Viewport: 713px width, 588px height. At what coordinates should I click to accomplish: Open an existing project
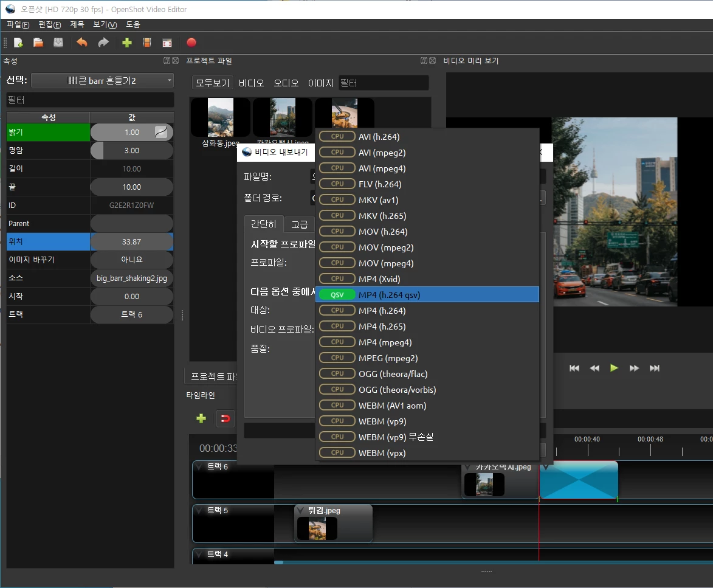(37, 43)
